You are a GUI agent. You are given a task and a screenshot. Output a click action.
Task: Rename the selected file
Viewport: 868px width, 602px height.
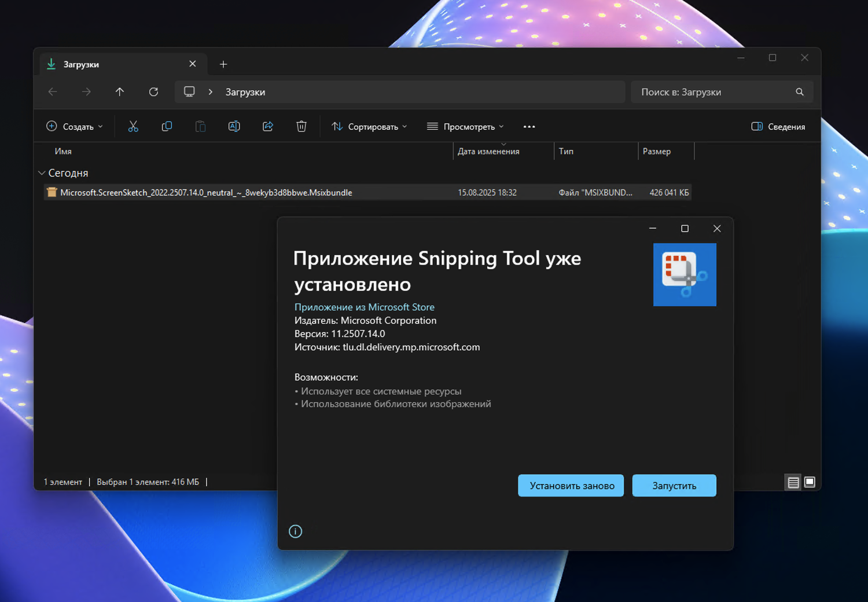pos(234,126)
